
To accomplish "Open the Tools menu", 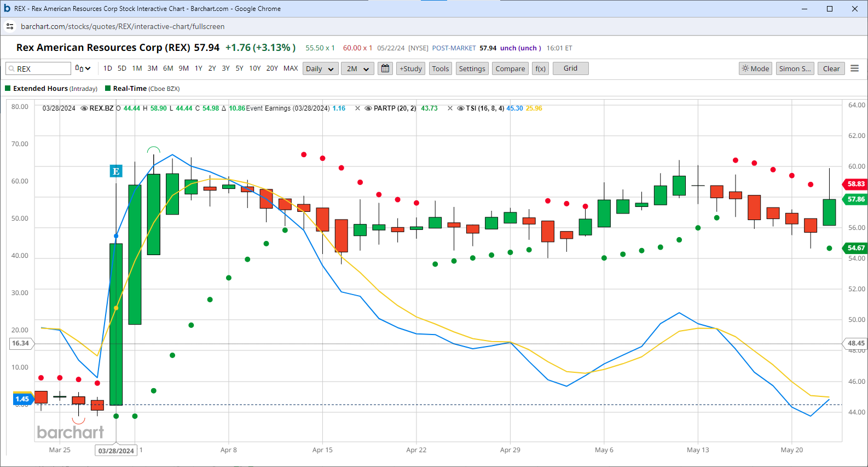I will (x=441, y=68).
